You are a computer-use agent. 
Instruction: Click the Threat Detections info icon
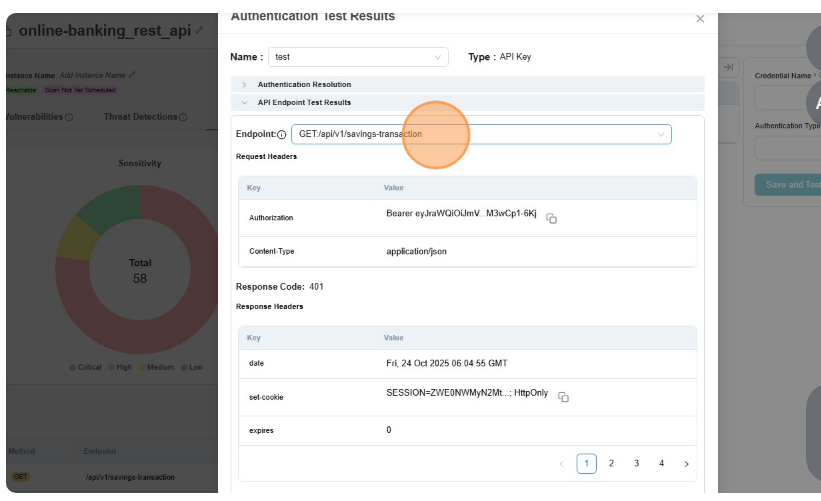[x=183, y=118]
